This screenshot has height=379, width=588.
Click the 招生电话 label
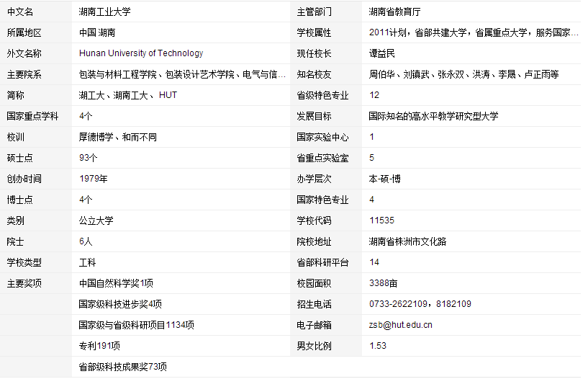315,304
